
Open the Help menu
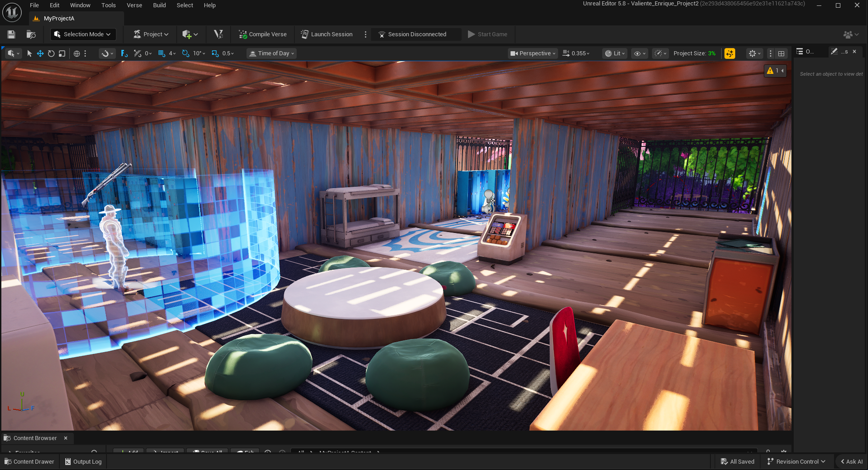pos(209,5)
